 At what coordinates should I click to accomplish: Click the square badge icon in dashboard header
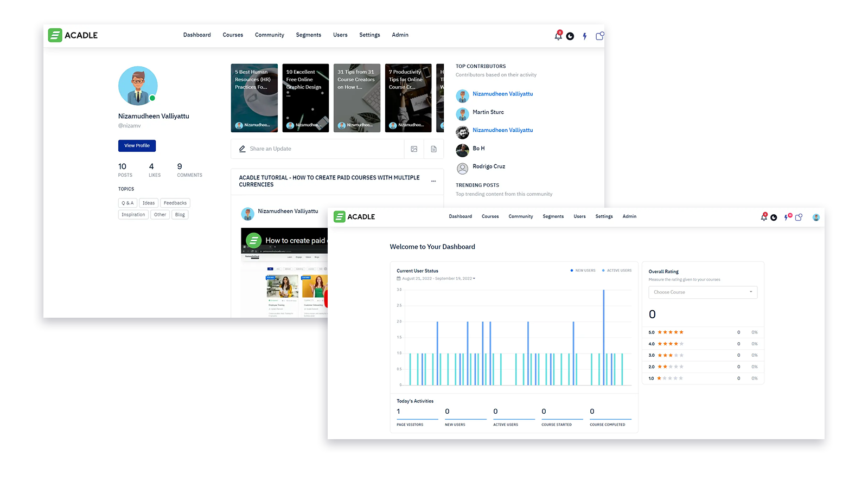pyautogui.click(x=799, y=217)
